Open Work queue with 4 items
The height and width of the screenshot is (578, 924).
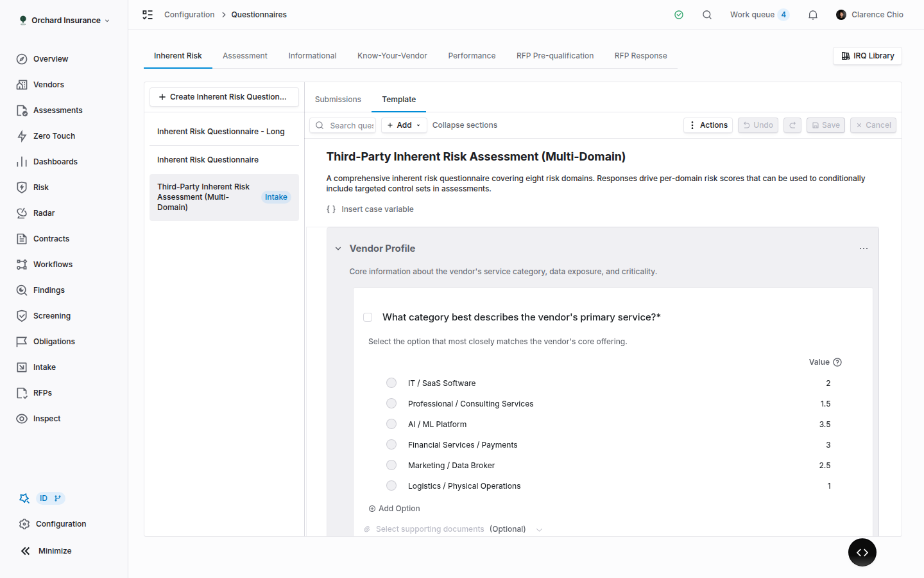point(760,15)
